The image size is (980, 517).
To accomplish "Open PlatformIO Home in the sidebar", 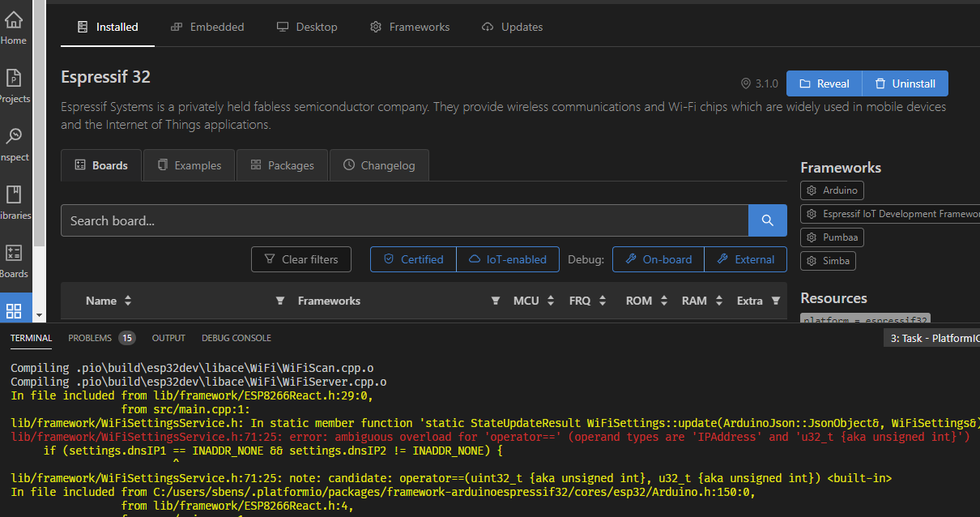I will [14, 27].
